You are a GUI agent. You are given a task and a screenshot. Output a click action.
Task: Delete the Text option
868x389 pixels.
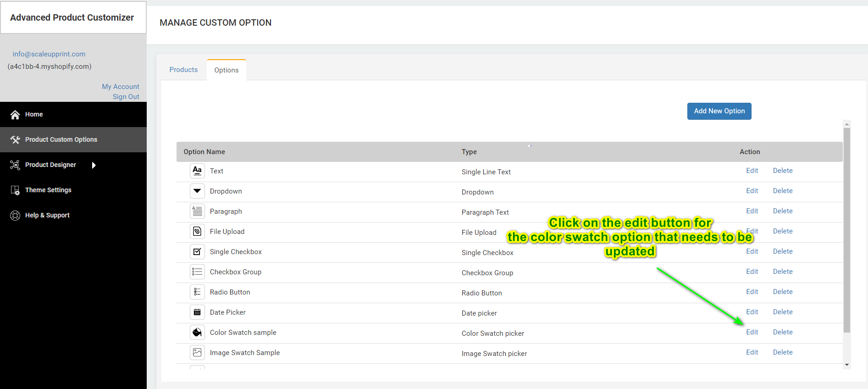[x=783, y=171]
